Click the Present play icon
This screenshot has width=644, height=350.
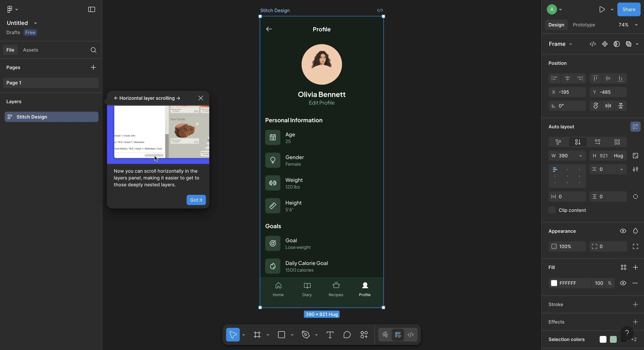point(602,10)
